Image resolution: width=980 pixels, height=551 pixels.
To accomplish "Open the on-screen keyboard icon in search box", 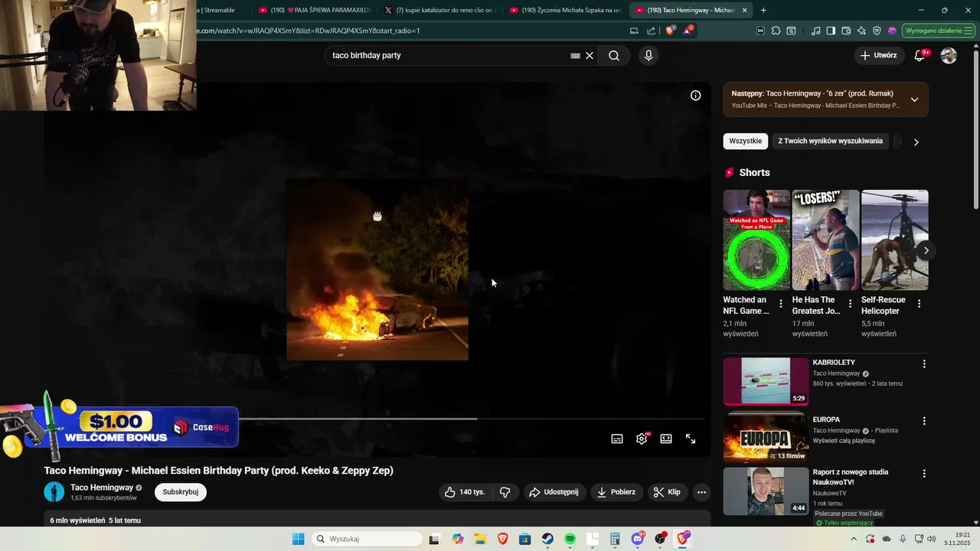I will click(575, 56).
